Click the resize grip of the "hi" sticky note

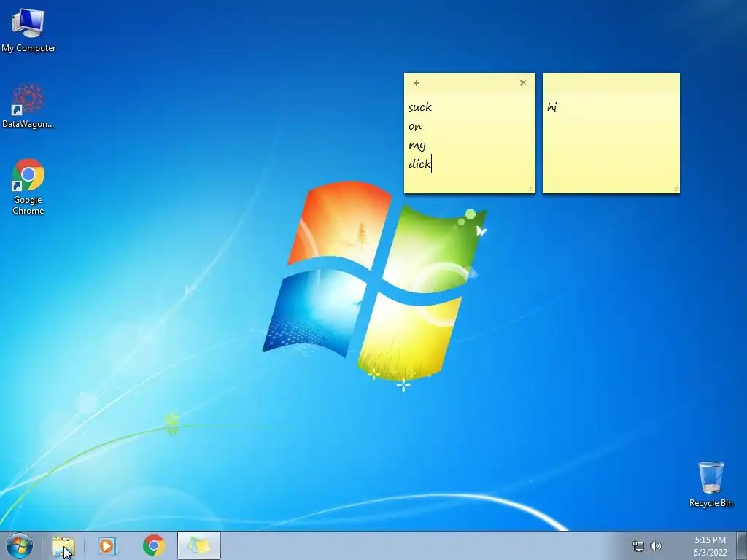click(675, 189)
